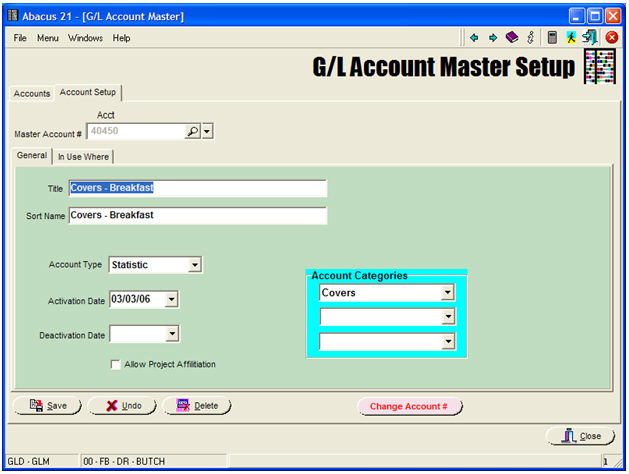The width and height of the screenshot is (629, 474).
Task: Click the left arrow back icon
Action: pyautogui.click(x=474, y=38)
